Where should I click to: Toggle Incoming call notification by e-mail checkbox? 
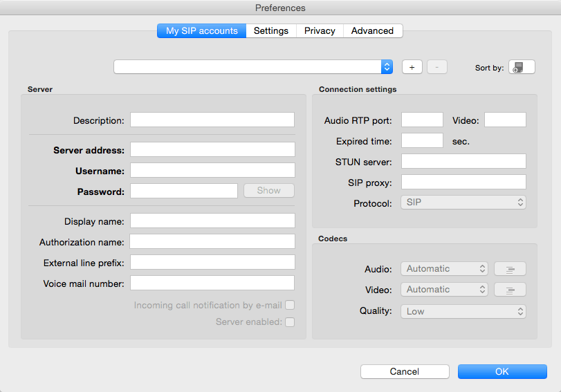point(290,305)
